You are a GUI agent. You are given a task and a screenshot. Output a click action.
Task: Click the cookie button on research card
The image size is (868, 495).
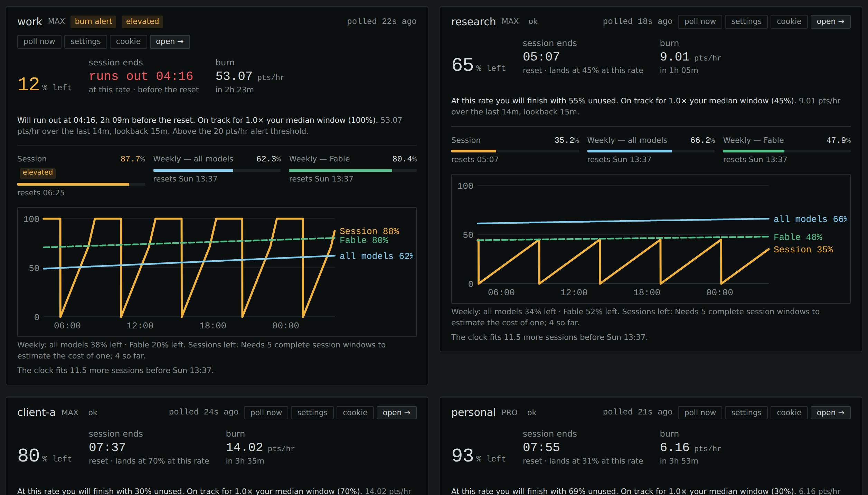pyautogui.click(x=789, y=21)
